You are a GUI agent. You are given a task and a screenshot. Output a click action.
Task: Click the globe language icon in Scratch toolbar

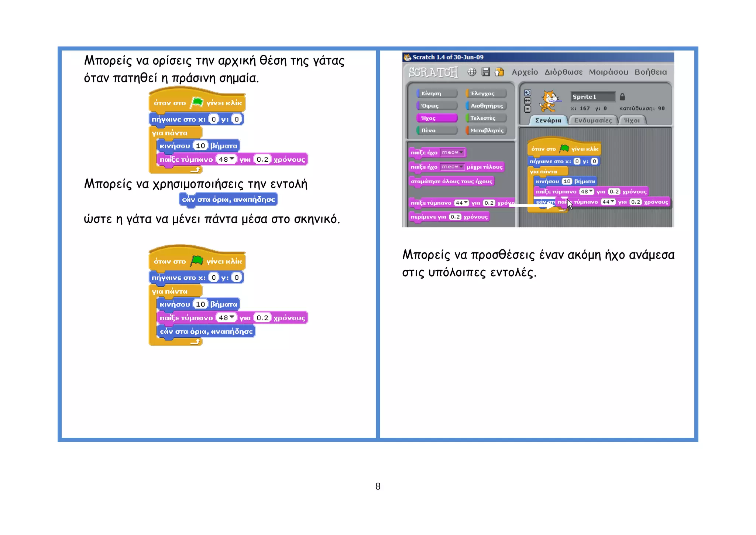[472, 72]
